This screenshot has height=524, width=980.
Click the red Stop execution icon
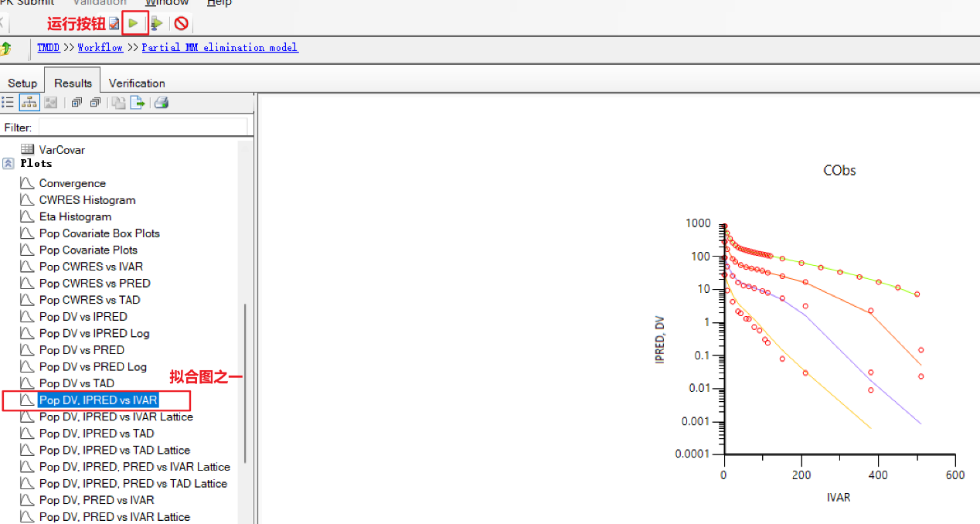pos(181,24)
